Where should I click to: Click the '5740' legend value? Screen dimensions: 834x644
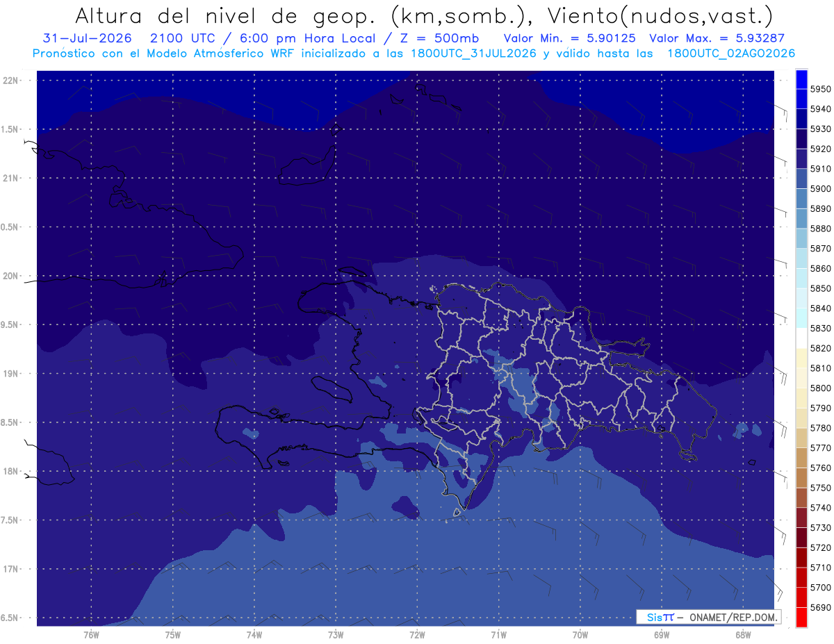pyautogui.click(x=821, y=508)
